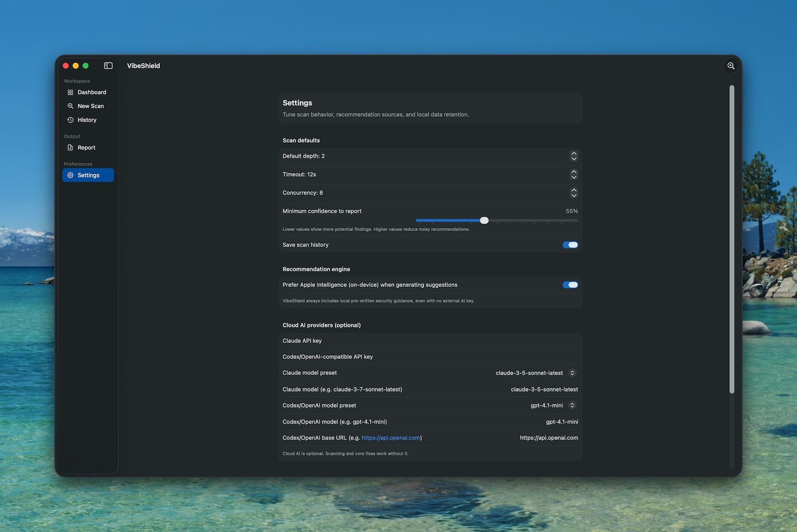Decrease Timeout using the down arrow

click(x=573, y=177)
